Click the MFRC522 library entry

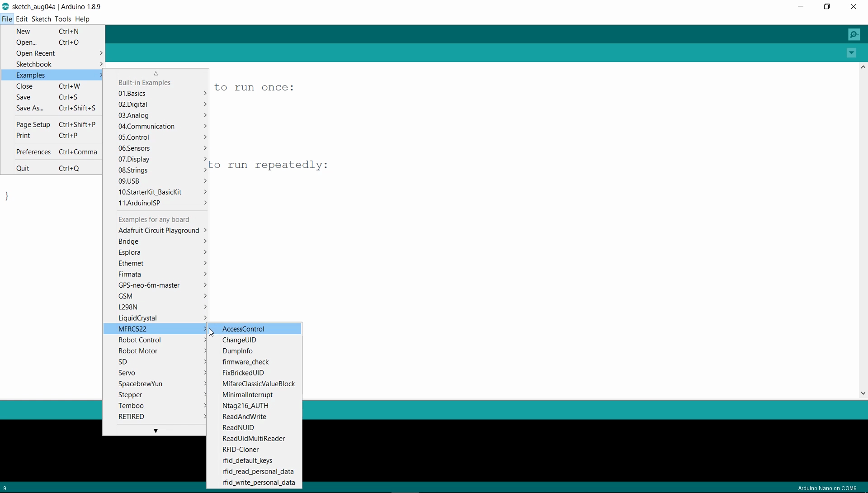(x=132, y=328)
